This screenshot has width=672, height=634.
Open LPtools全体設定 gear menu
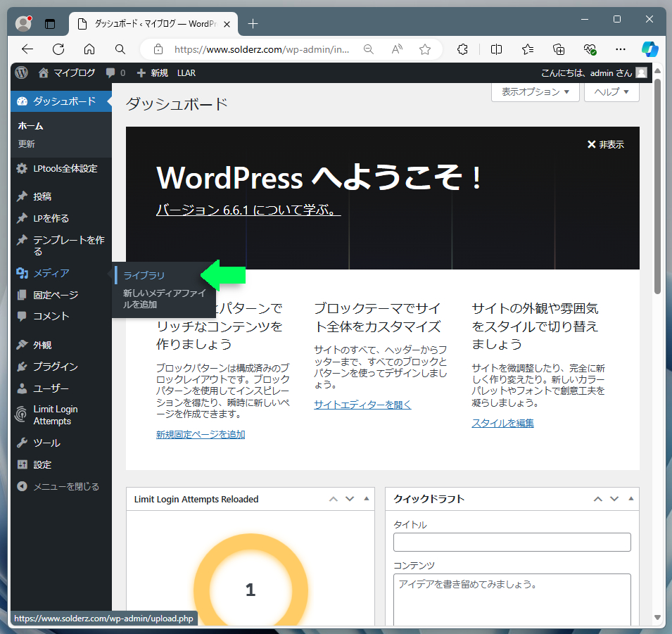61,168
